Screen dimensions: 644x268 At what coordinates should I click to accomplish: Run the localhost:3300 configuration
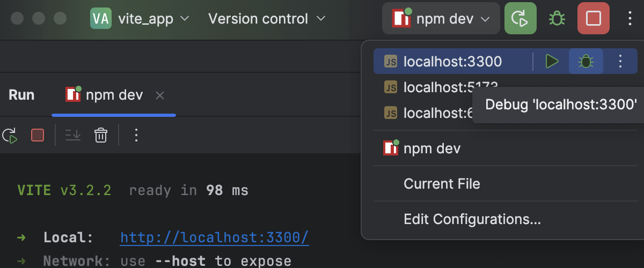coord(552,61)
